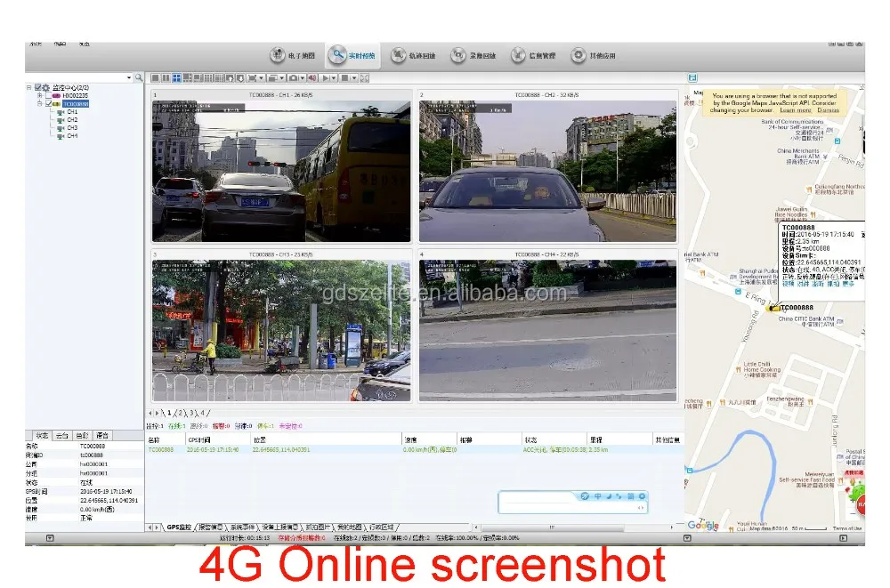Check the HX002235 device checkbox
Screen dimensions: 890x588
click(47, 95)
